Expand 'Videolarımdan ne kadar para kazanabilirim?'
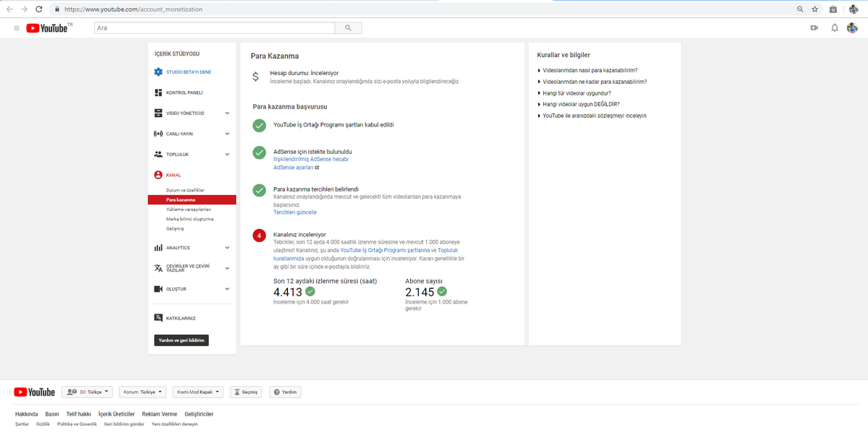The width and height of the screenshot is (868, 438). 595,82
